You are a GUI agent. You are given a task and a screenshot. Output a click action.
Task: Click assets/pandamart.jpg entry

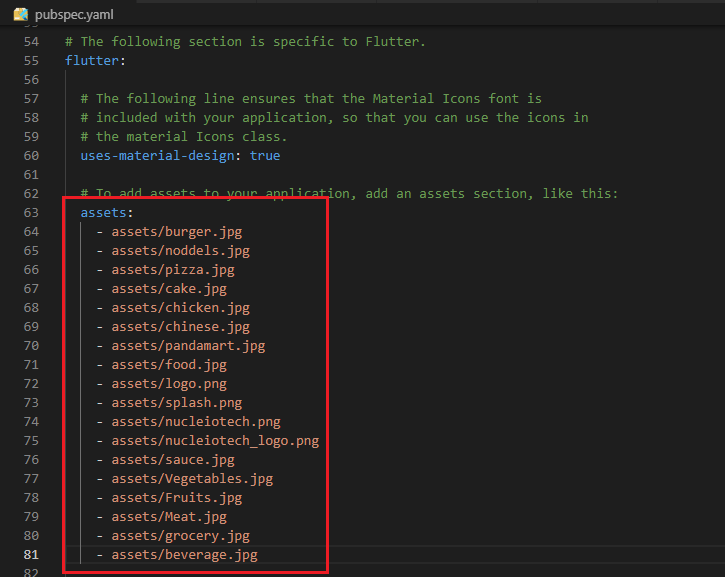click(188, 346)
